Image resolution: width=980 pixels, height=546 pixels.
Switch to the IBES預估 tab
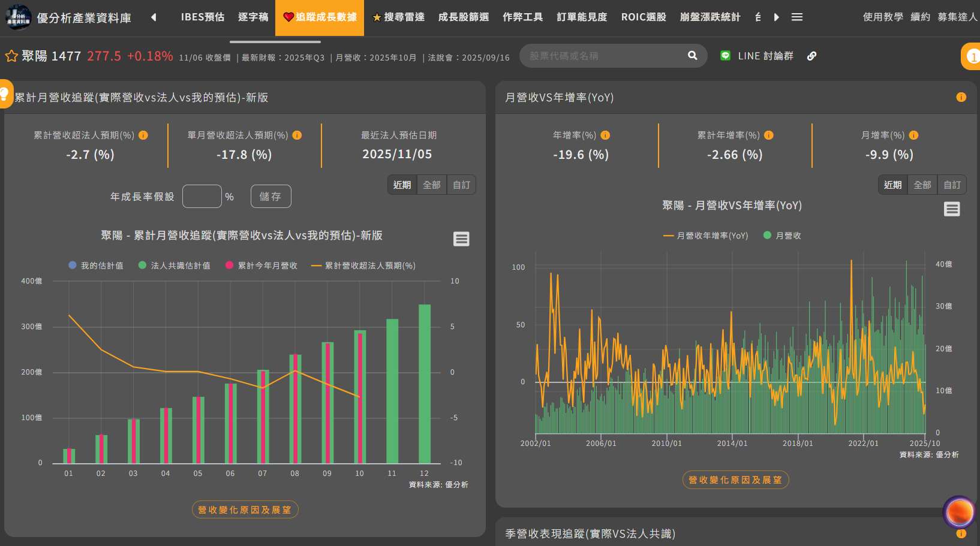click(x=202, y=17)
